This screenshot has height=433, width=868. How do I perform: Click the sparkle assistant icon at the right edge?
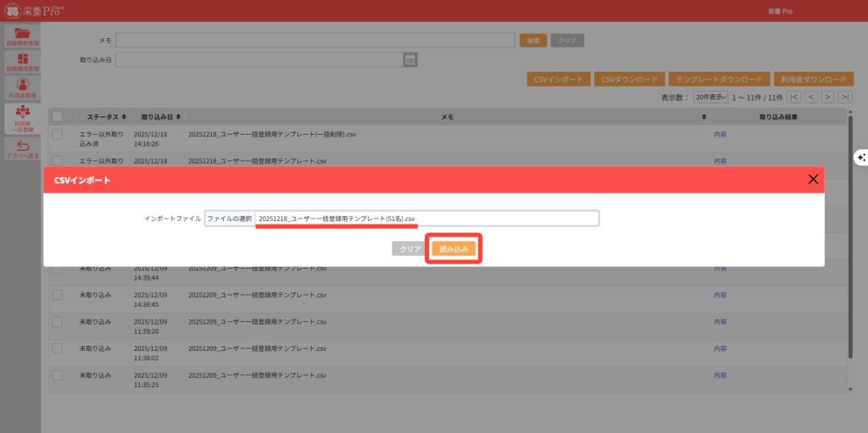860,158
